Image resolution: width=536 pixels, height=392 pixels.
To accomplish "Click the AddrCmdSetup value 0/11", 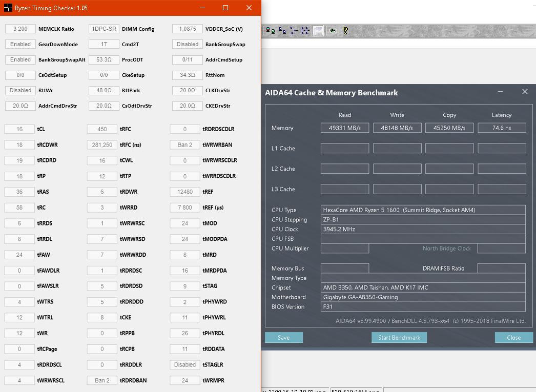I will (188, 59).
